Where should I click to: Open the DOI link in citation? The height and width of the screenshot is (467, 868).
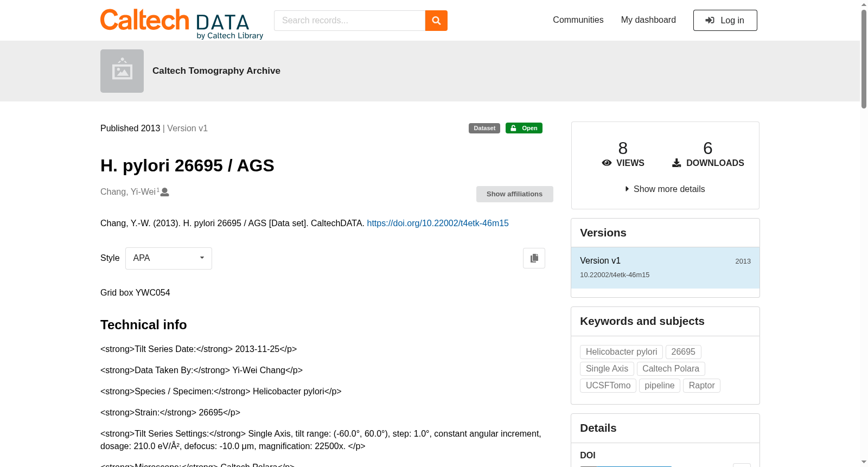(x=438, y=223)
